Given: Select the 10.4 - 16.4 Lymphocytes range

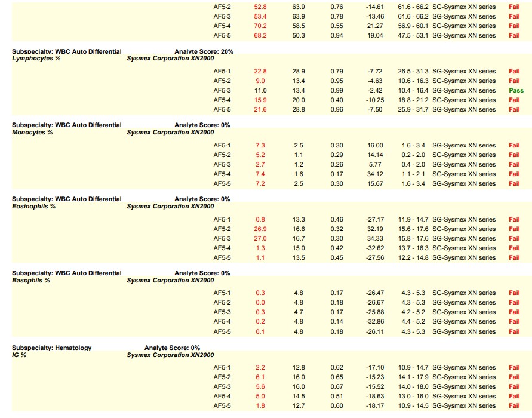Looking at the screenshot, I should (413, 90).
